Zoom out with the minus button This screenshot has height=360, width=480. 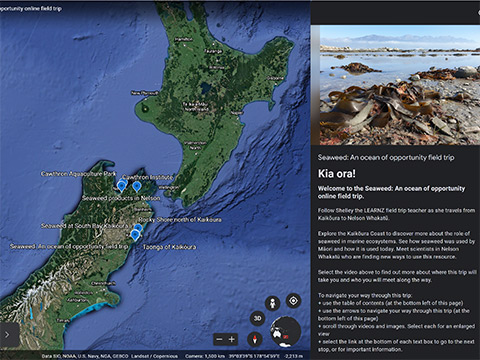tap(219, 339)
